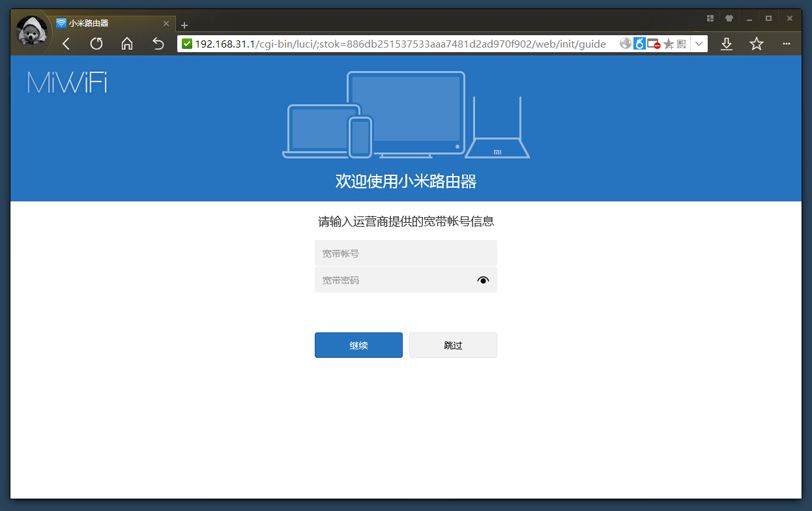Click the 跳过 skip button
The width and height of the screenshot is (812, 511).
(x=453, y=345)
